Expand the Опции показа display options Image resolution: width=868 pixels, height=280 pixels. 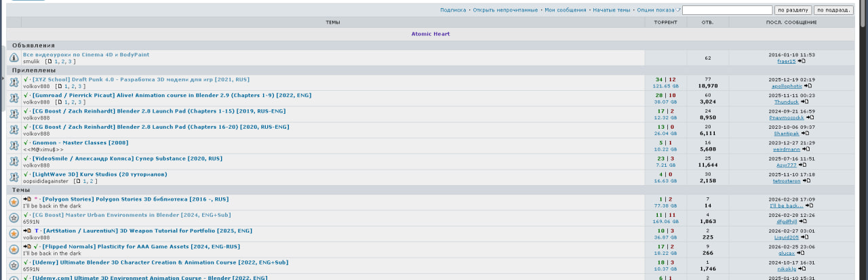[657, 10]
